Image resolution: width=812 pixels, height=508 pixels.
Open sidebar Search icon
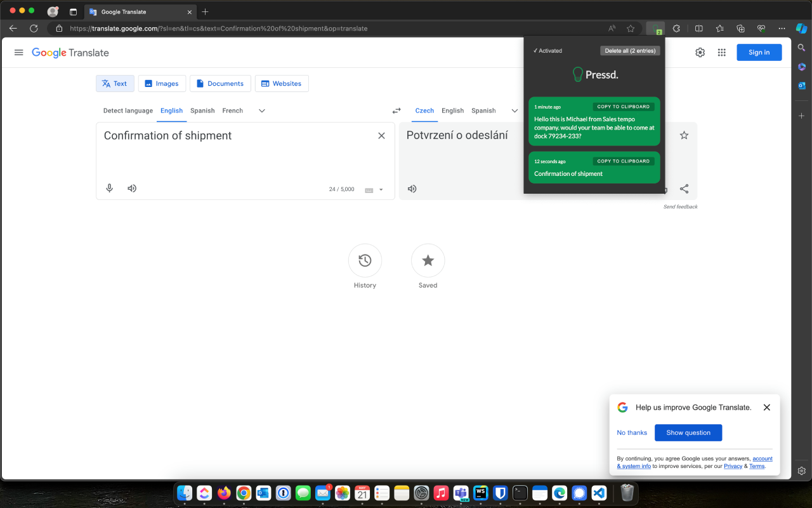tap(802, 48)
